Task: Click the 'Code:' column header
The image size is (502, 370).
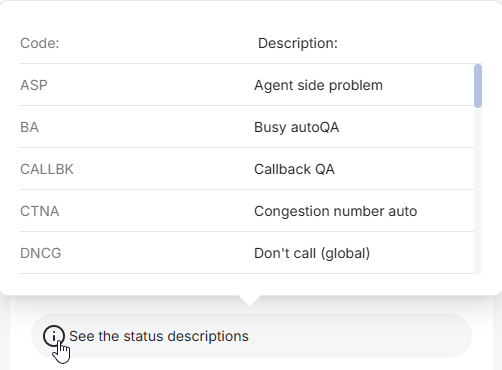Action: pos(40,43)
